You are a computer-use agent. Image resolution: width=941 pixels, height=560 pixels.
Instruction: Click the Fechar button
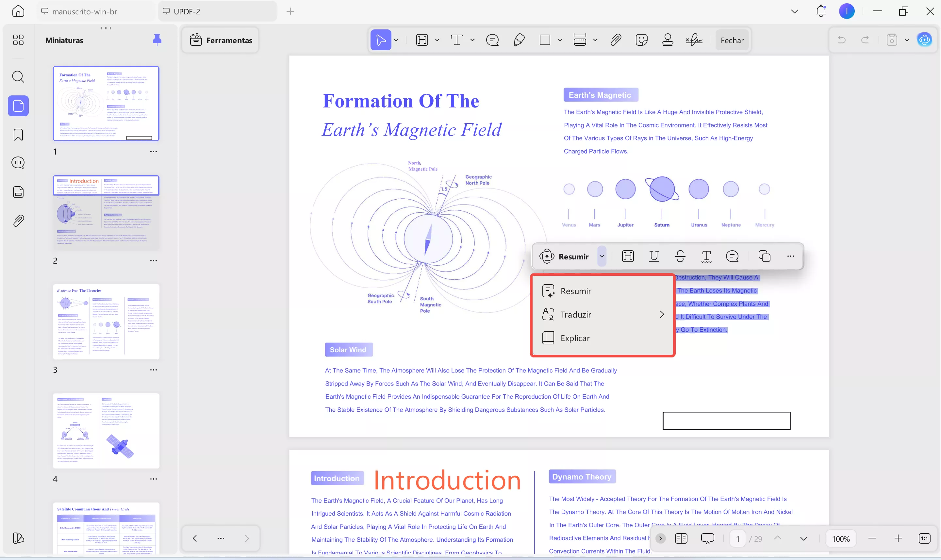click(x=732, y=41)
